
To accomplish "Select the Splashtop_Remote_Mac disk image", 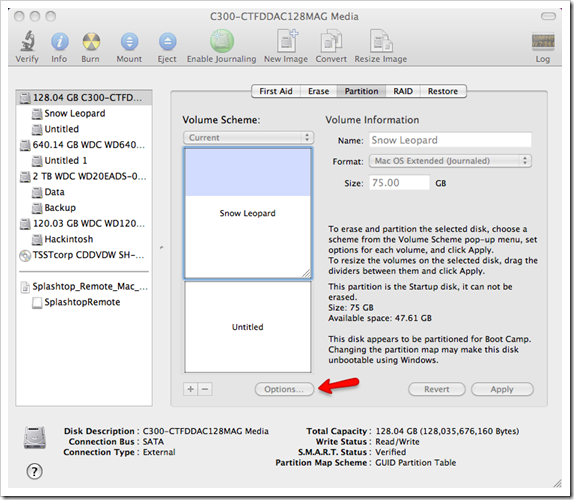I will (x=84, y=287).
